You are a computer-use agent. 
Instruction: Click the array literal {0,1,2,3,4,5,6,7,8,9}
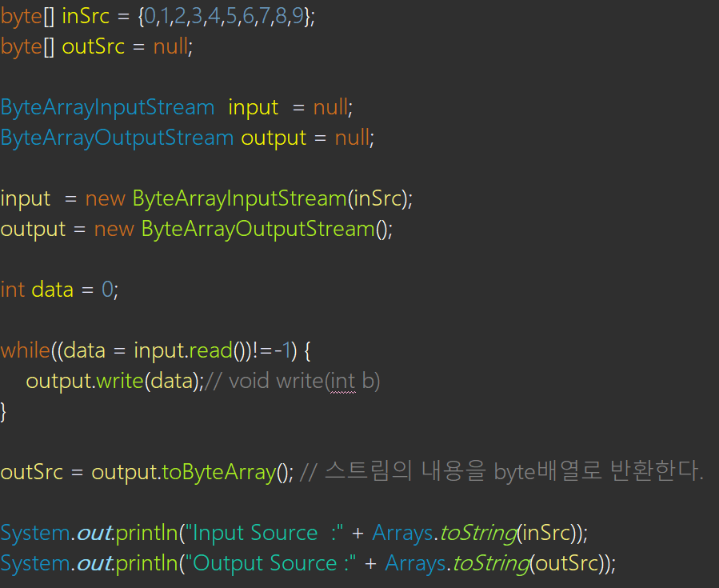pos(224,17)
